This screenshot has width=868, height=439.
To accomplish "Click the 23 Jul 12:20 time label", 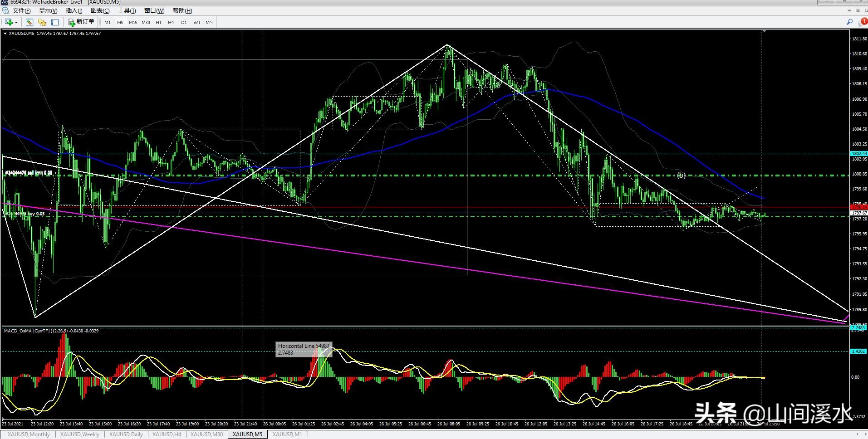I will pos(42,424).
